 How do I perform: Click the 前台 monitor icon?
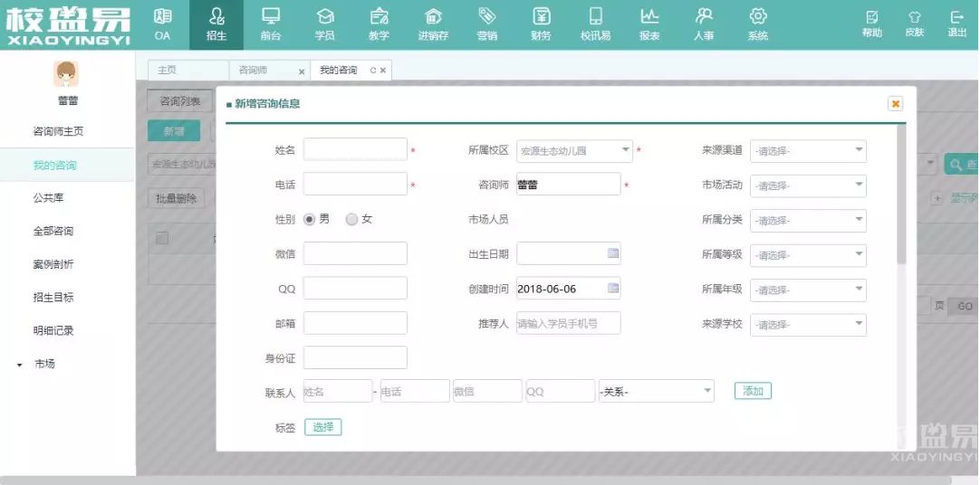coord(270,17)
